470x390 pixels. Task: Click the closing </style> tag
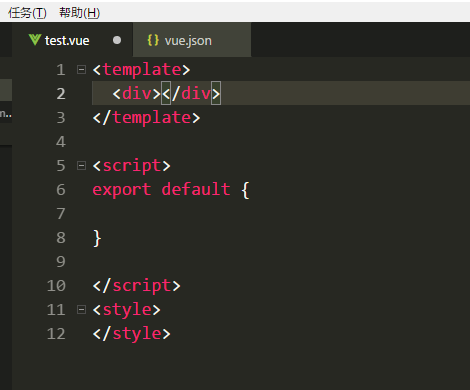pyautogui.click(x=131, y=334)
